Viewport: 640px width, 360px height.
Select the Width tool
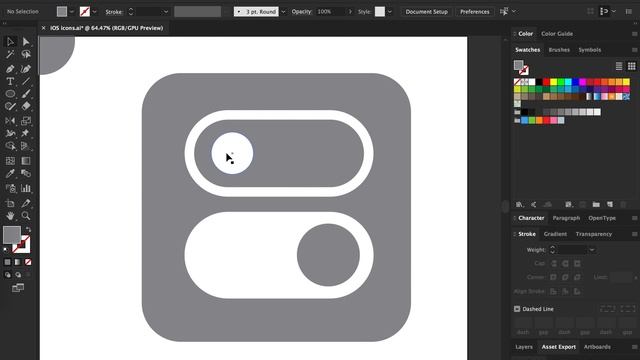pyautogui.click(x=10, y=133)
